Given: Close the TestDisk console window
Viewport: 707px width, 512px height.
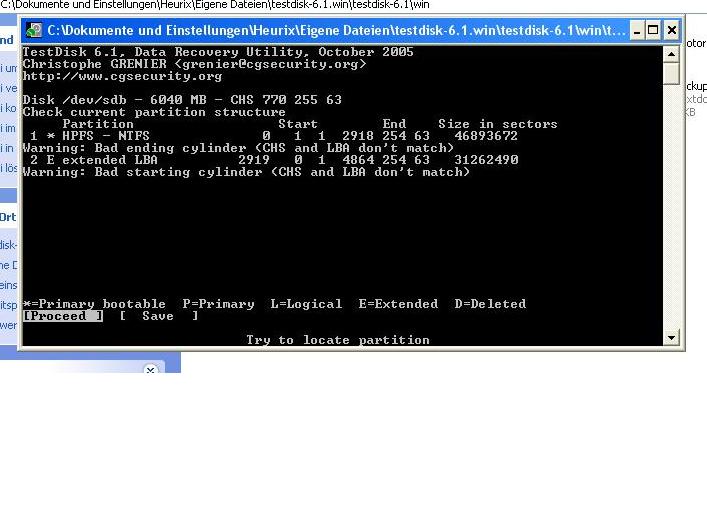Looking at the screenshot, I should pyautogui.click(x=671, y=31).
